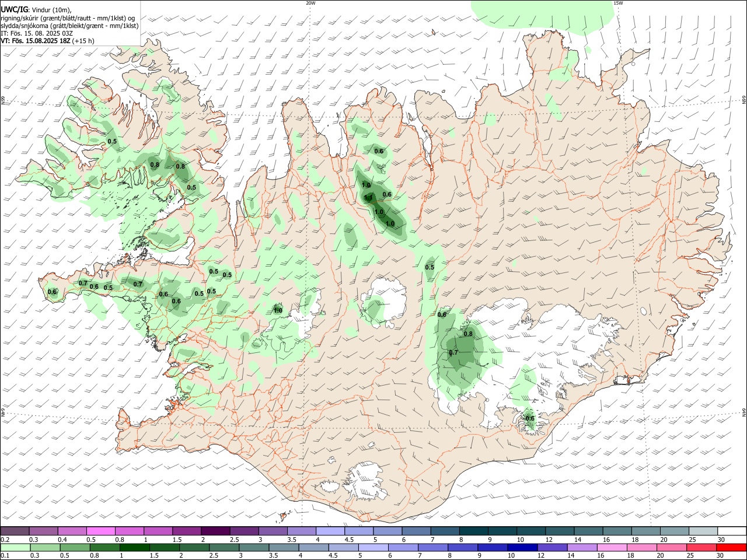Select the darkest purple 2 snow legend swatch

[215, 531]
